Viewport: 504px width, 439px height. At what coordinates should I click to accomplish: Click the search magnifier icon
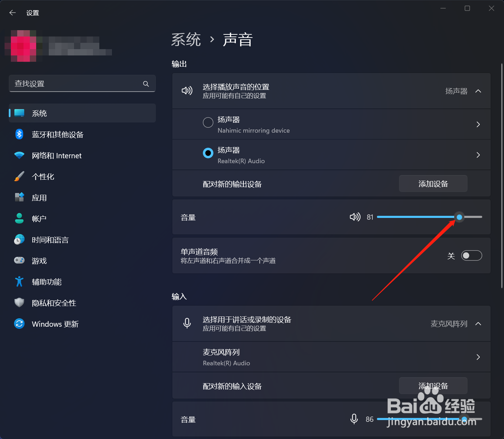point(146,84)
